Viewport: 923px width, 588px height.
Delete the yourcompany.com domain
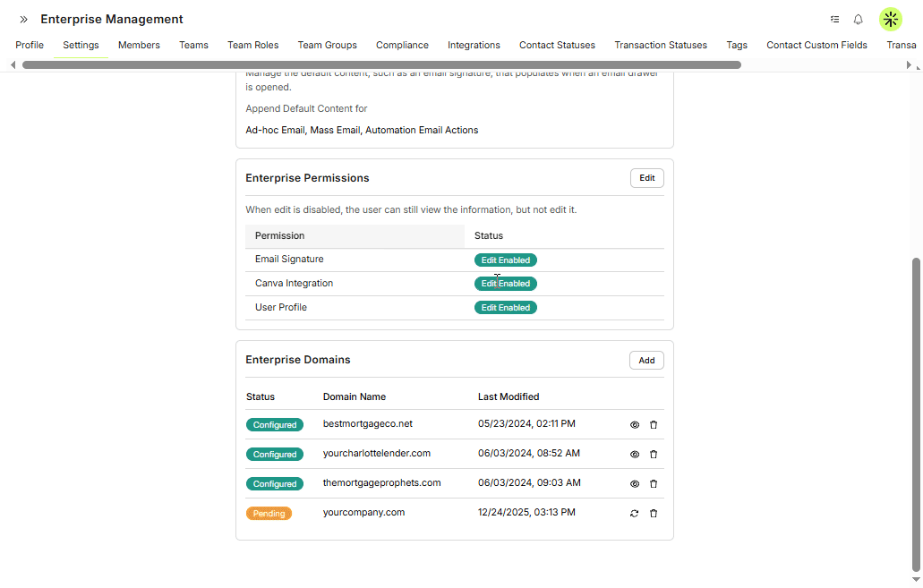(654, 514)
